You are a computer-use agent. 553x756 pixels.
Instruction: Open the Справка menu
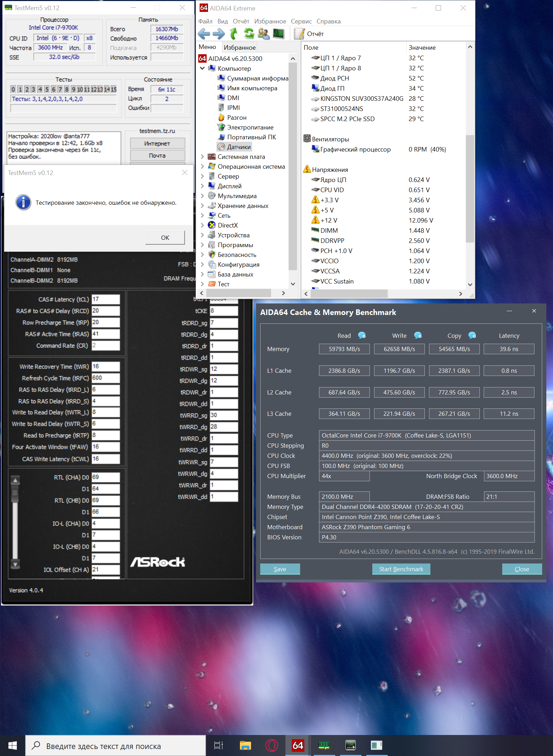(329, 21)
